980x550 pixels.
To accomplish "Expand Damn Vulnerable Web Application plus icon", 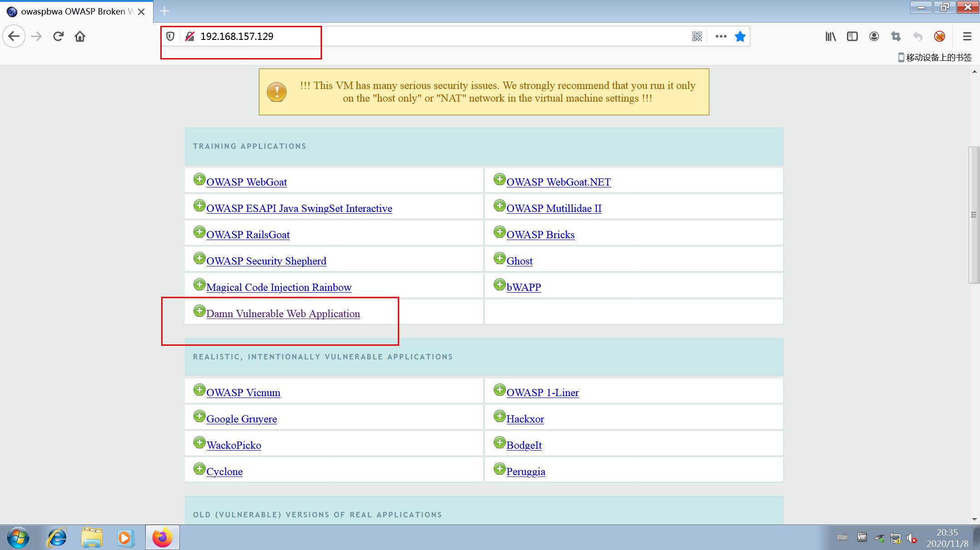I will (x=199, y=311).
